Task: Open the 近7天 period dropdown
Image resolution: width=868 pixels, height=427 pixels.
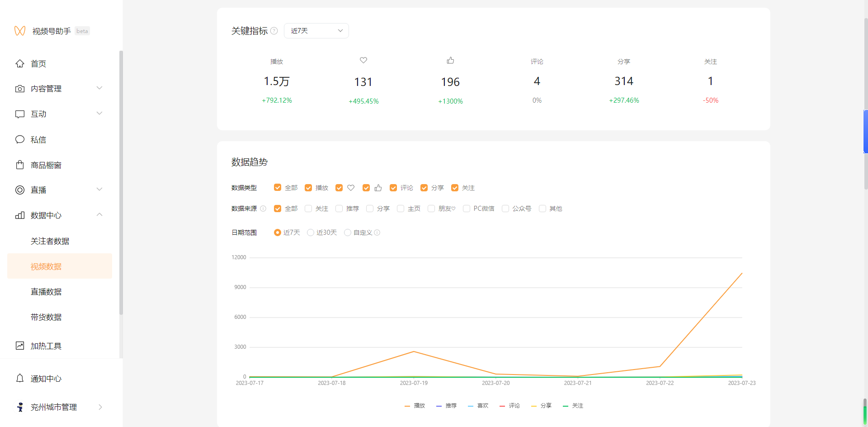Action: coord(316,31)
